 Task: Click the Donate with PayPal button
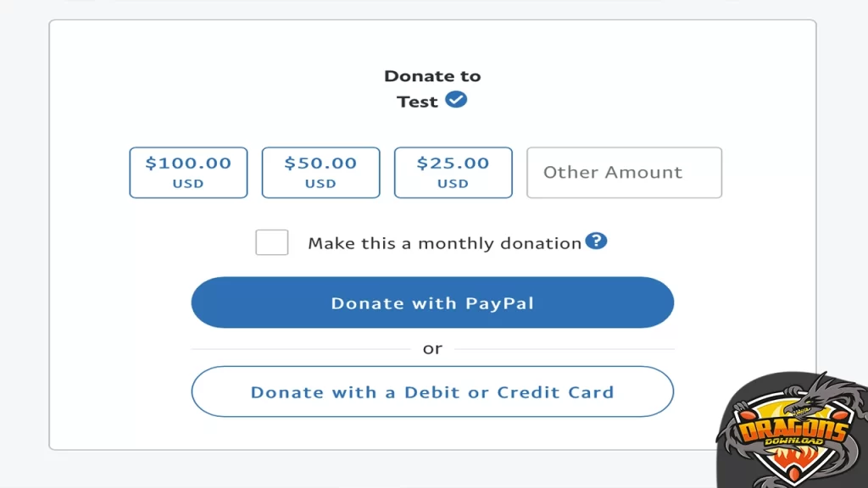point(432,302)
